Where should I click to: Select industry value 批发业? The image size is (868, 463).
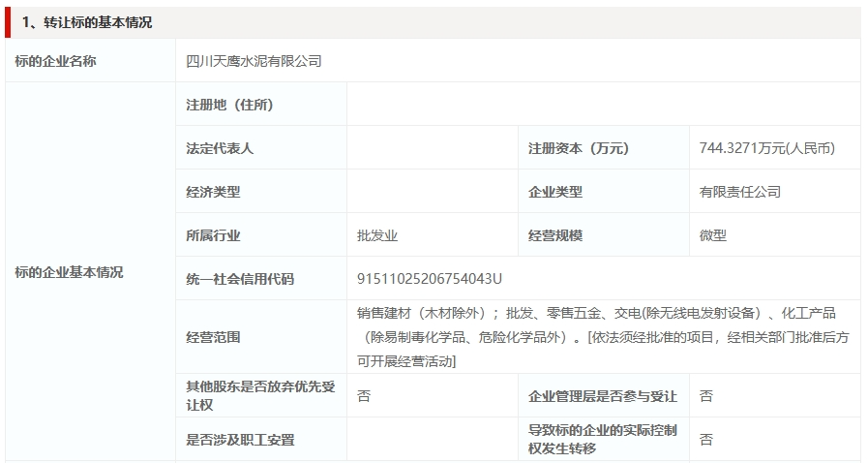(x=377, y=235)
